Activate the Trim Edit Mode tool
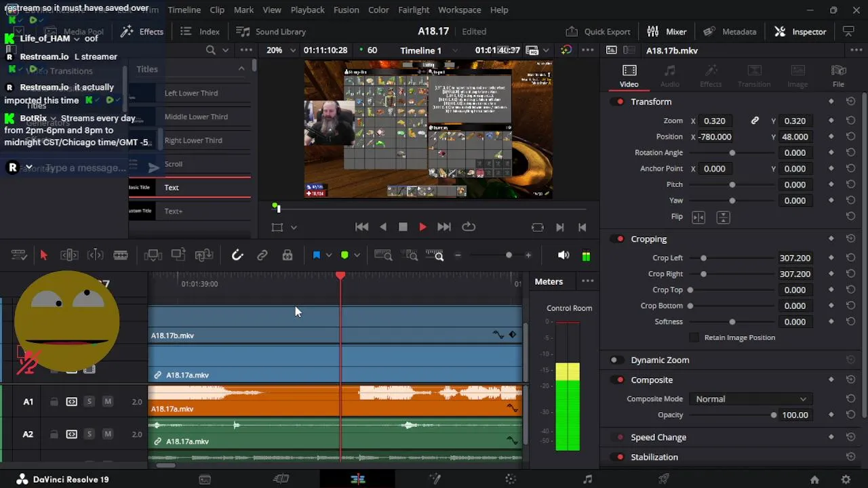The width and height of the screenshot is (868, 488). 69,255
